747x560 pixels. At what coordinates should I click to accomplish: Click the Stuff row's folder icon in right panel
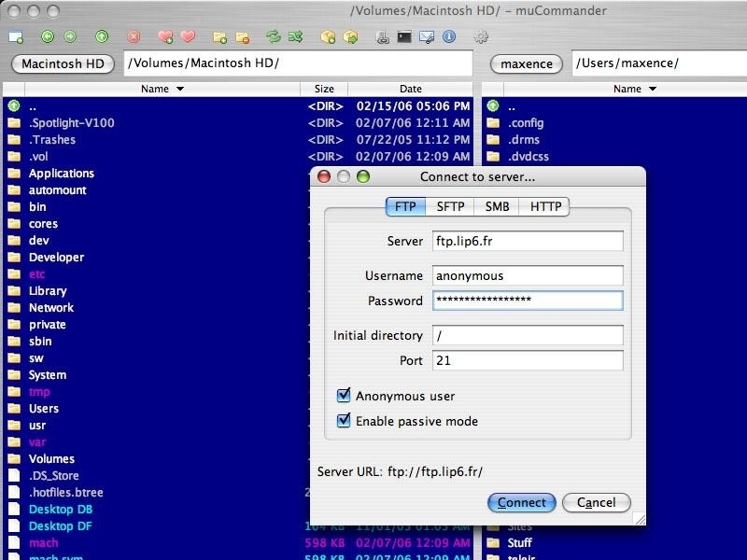(493, 543)
